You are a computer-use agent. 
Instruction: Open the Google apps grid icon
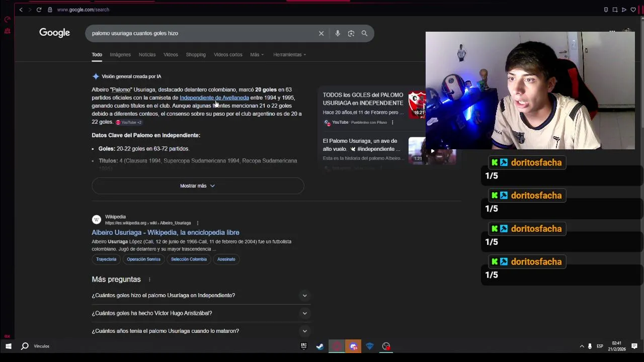tap(612, 32)
